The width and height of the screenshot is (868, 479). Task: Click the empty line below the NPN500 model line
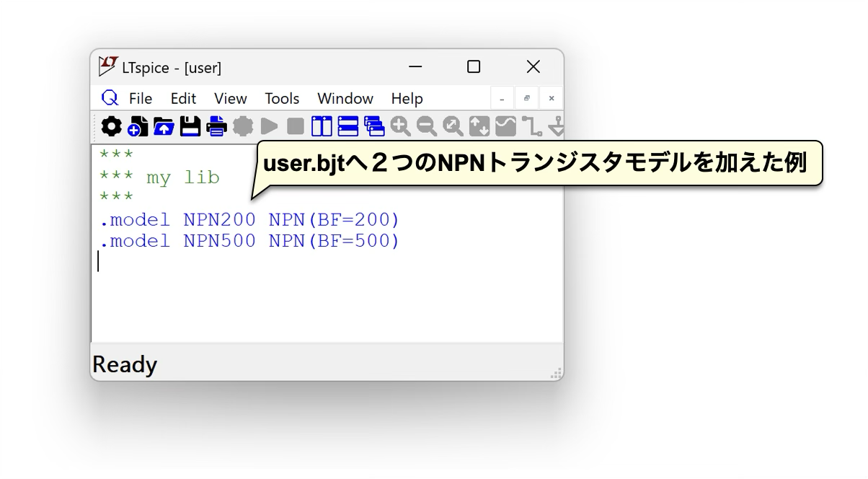coord(328,261)
